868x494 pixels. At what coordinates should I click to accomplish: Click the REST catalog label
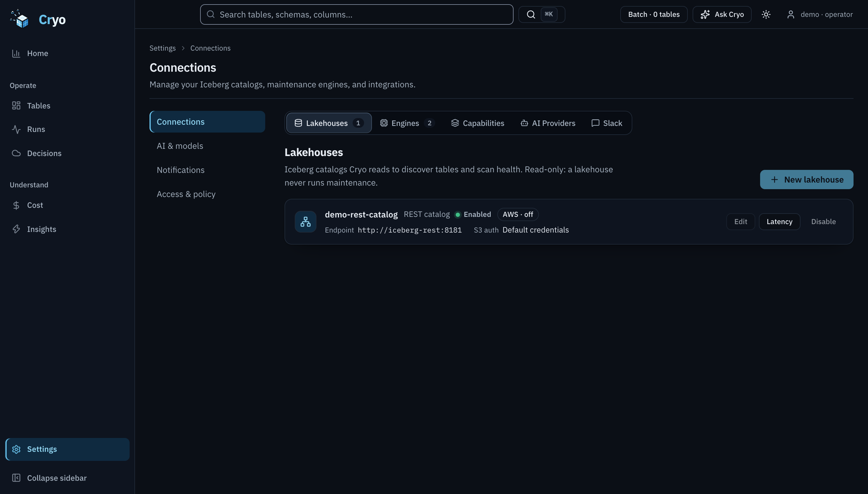coord(426,214)
